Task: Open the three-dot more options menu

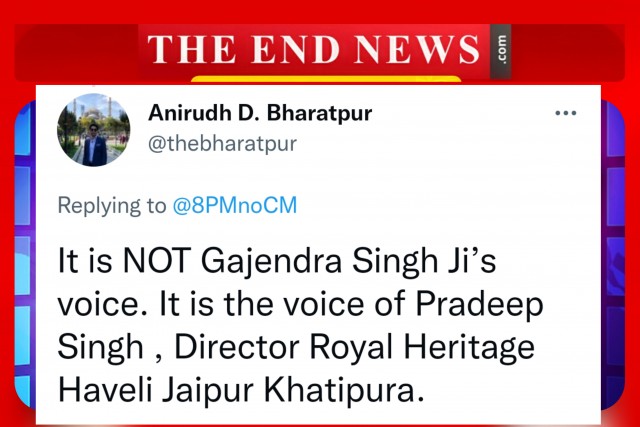Action: [566, 113]
